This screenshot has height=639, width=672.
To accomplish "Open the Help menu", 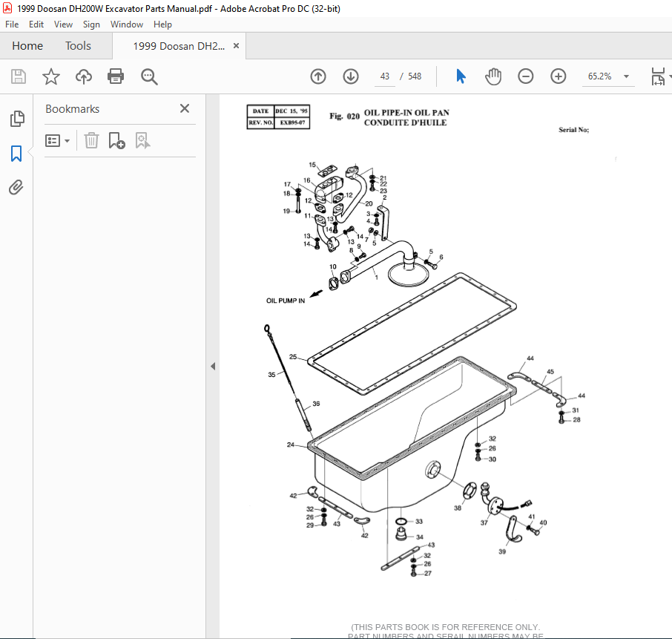I will pyautogui.click(x=162, y=24).
